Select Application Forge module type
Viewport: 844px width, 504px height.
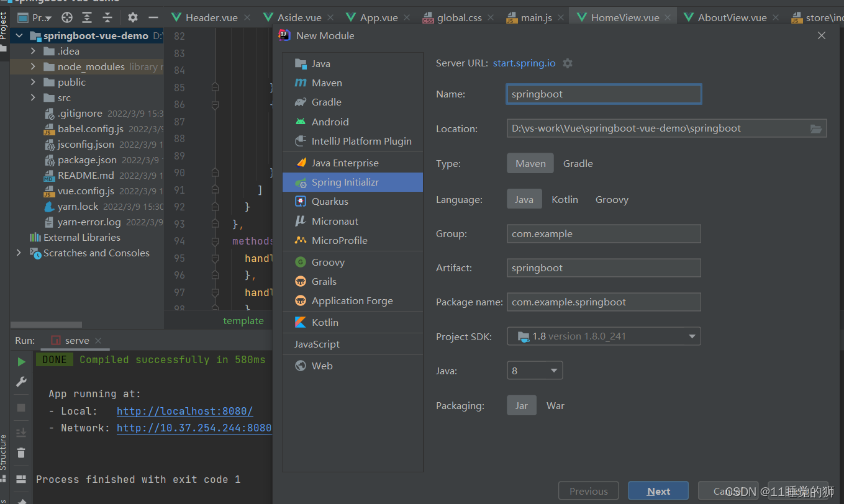(352, 300)
